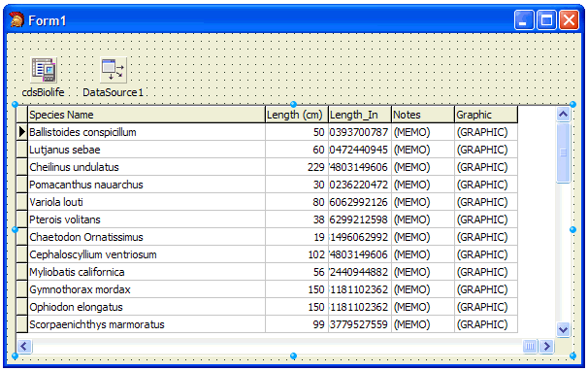
Task: Click the vertical scrollbar up arrow
Action: click(563, 115)
